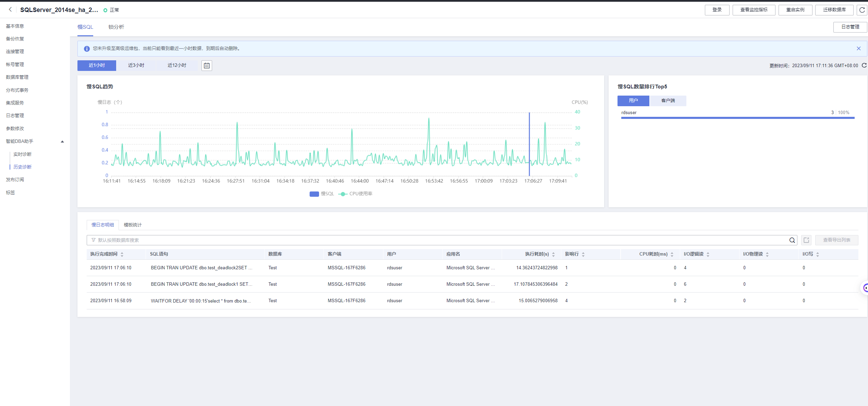
Task: Focus the 默认按照数据库搜索 search field
Action: click(x=442, y=240)
